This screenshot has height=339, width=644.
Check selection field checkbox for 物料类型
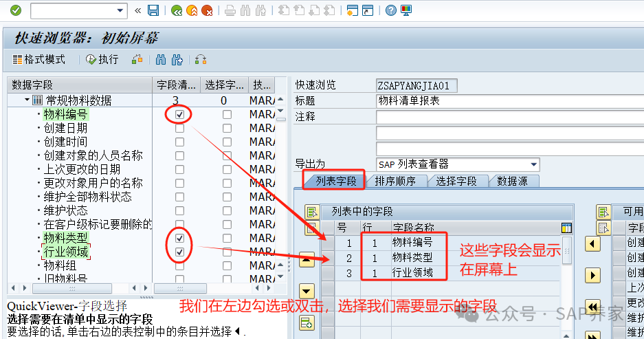(x=227, y=238)
